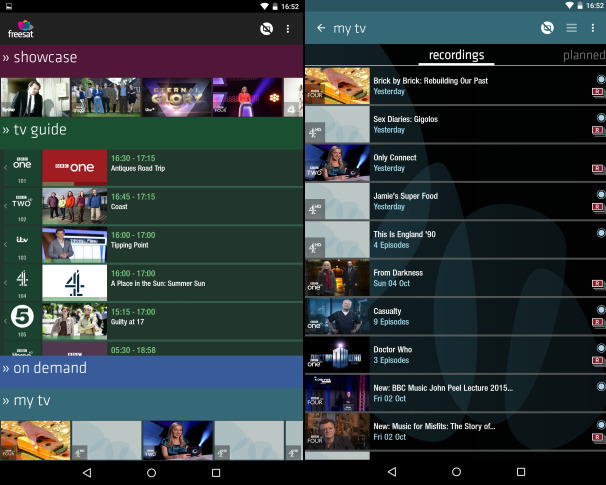This screenshot has height=485, width=606.
Task: Tap Android home button on left screen
Action: (152, 473)
